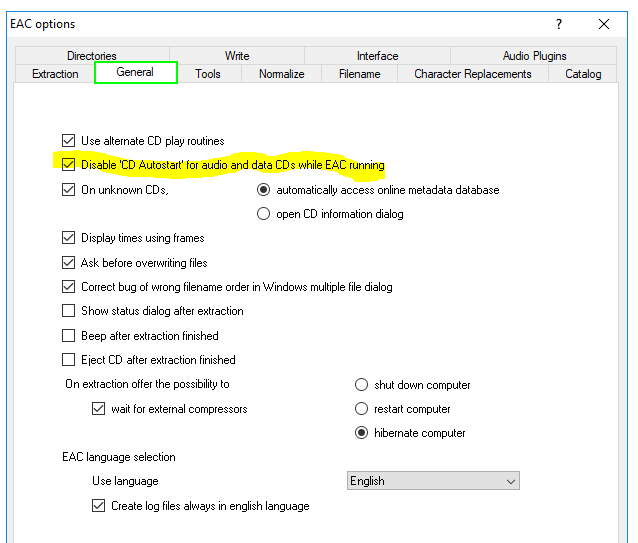Enable Show status dialog after extraction
This screenshot has width=638, height=543.
68,311
